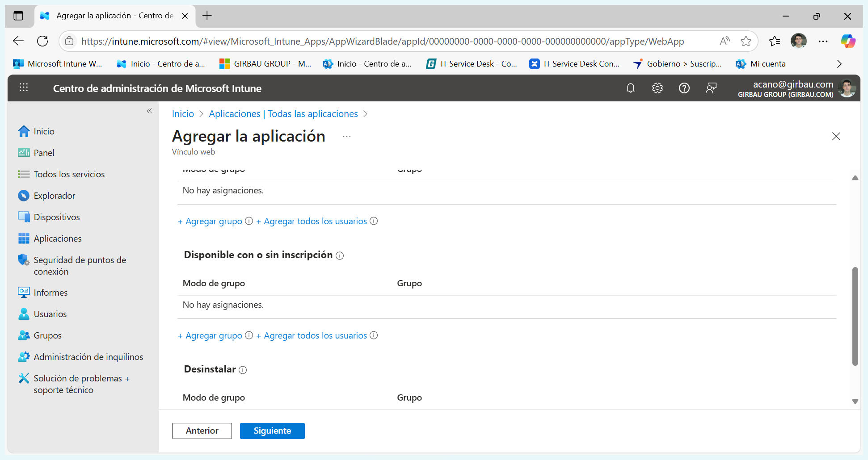Click info icon beside Desinstalar heading
Image resolution: width=868 pixels, height=460 pixels.
(243, 370)
